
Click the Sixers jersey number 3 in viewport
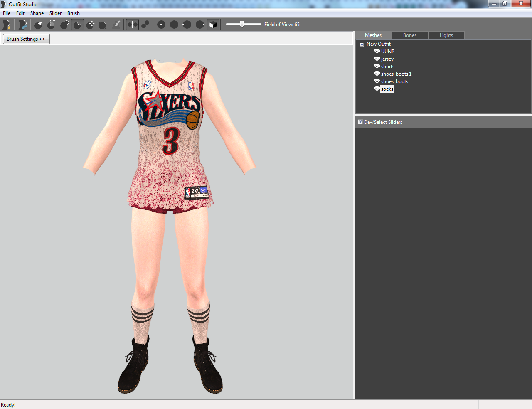(171, 141)
